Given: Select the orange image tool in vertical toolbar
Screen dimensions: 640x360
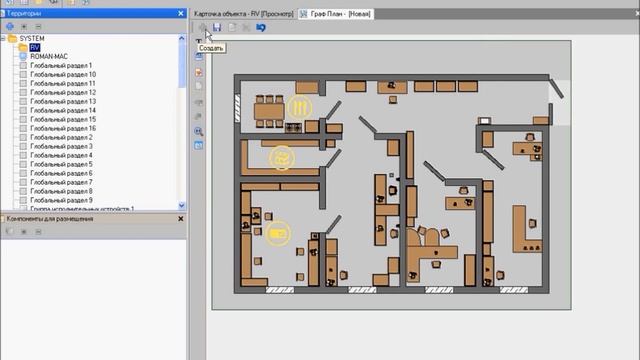Looking at the screenshot, I should click(199, 72).
